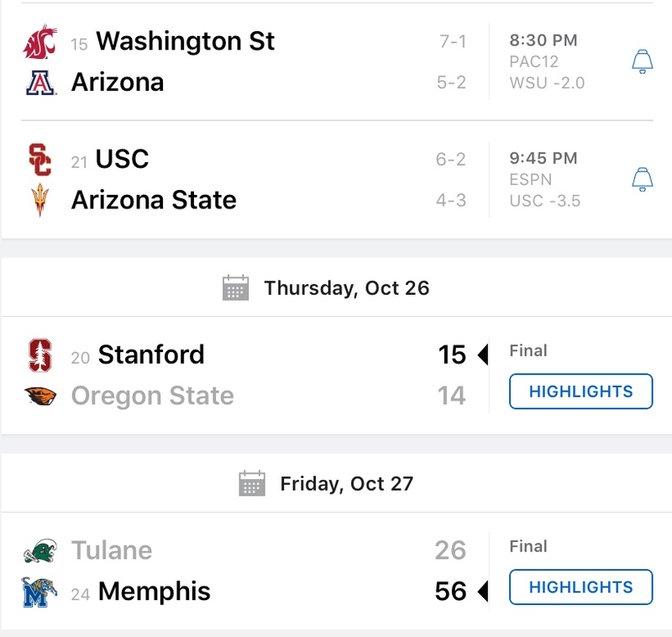
Task: Open the Washington St team name
Action: [x=185, y=41]
